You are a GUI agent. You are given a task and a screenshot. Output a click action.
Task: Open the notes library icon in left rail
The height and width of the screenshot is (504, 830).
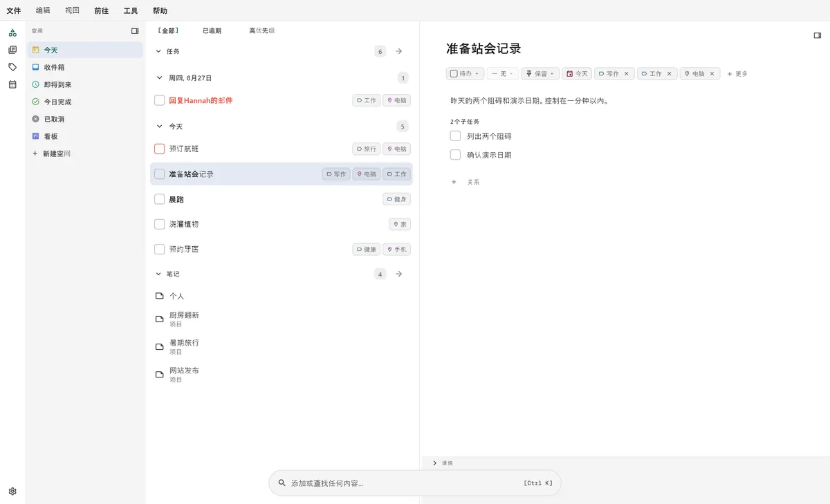click(x=12, y=50)
